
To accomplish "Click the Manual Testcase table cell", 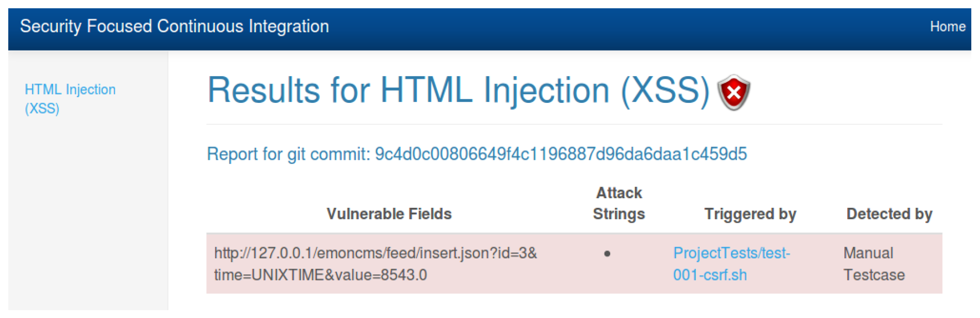I will pyautogui.click(x=873, y=264).
